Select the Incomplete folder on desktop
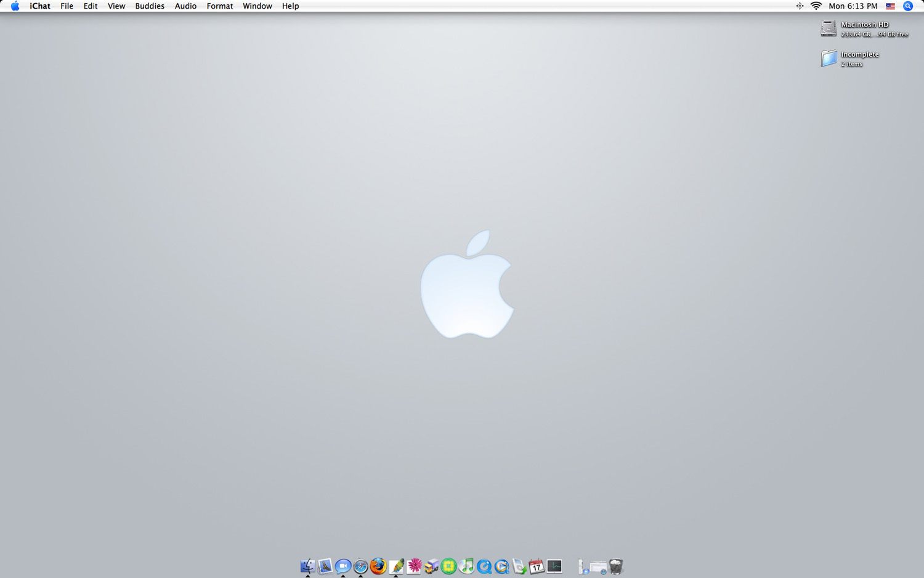 coord(829,59)
